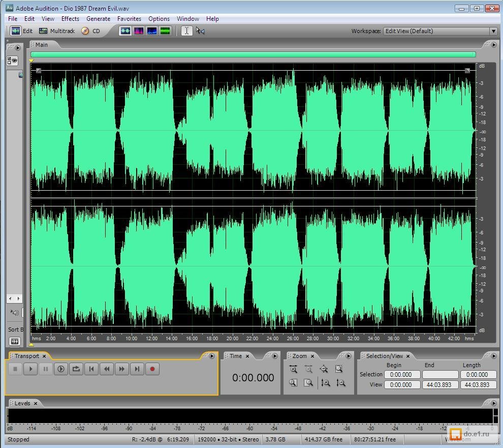Close the Levels panel tab
This screenshot has width=503, height=448.
pyautogui.click(x=36, y=403)
